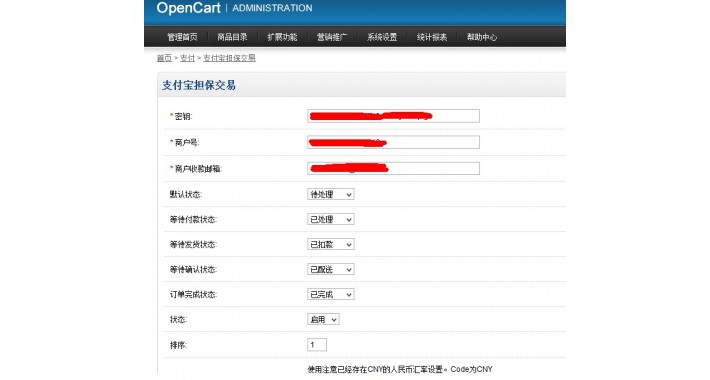Screen dimensions: 710x380
Task: Open the 状态 启用 dropdown
Action: pos(323,319)
